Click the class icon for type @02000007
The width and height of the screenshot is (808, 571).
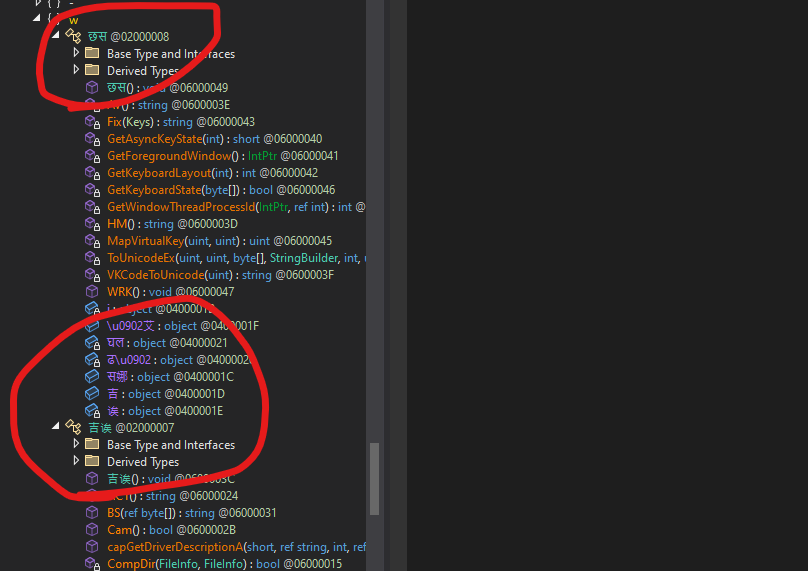(73, 428)
